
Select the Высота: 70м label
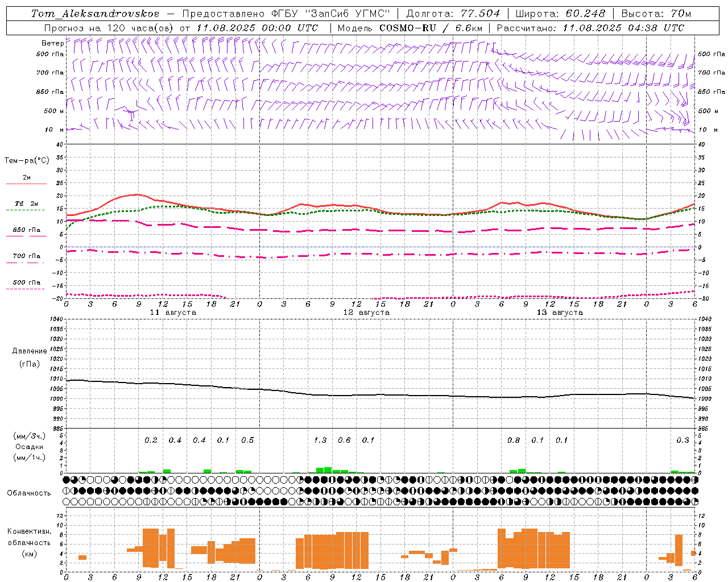656,14
